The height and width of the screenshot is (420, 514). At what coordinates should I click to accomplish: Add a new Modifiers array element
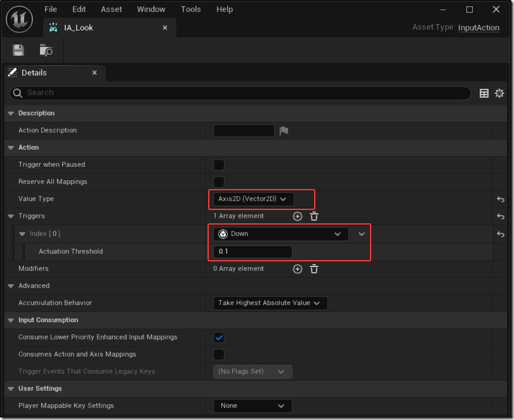[x=298, y=269]
